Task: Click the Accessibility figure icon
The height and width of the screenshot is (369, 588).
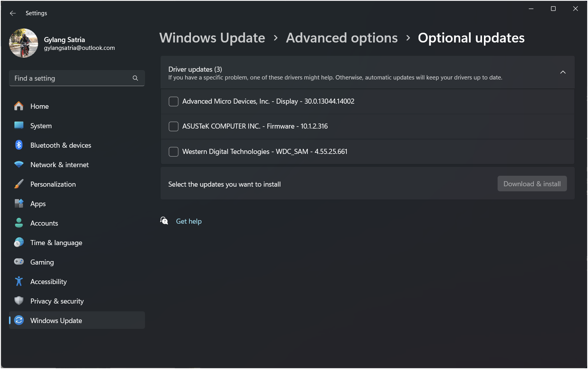Action: [x=19, y=281]
